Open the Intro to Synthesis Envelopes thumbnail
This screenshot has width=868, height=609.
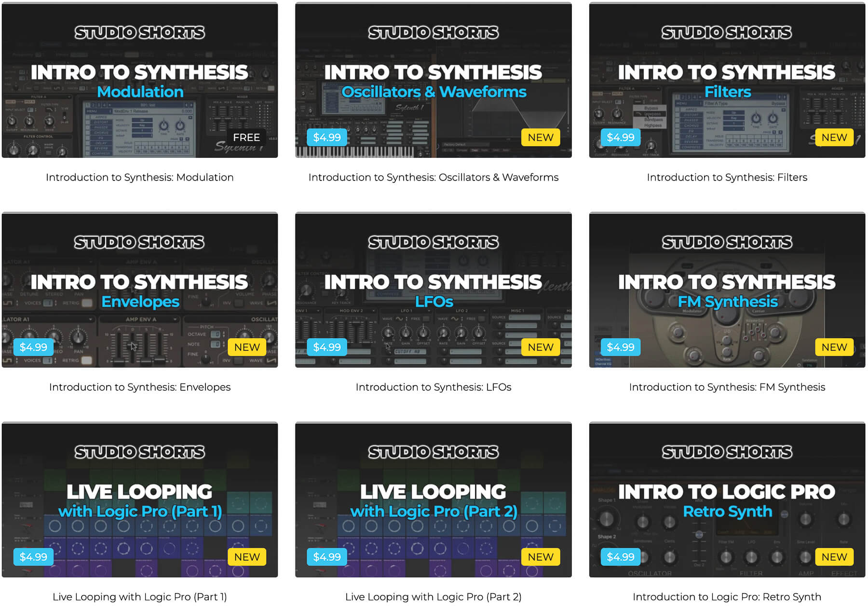140,290
